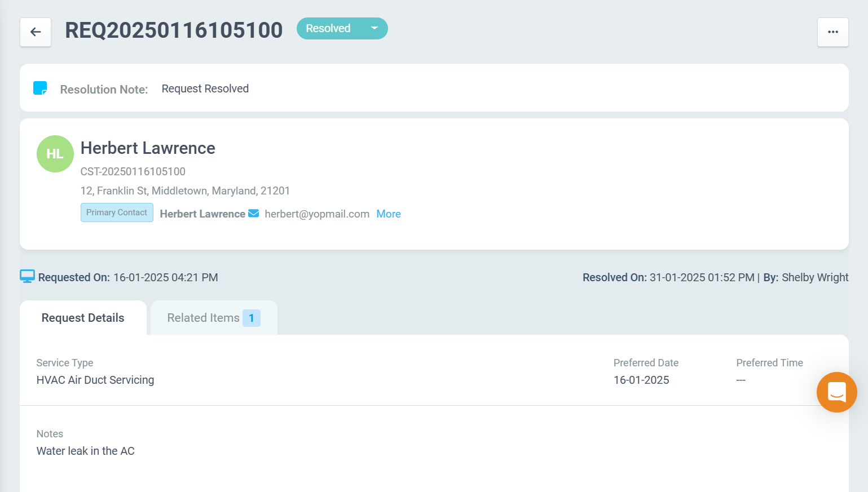The height and width of the screenshot is (492, 868).
Task: Expand the Resolved status dropdown
Action: pos(373,28)
